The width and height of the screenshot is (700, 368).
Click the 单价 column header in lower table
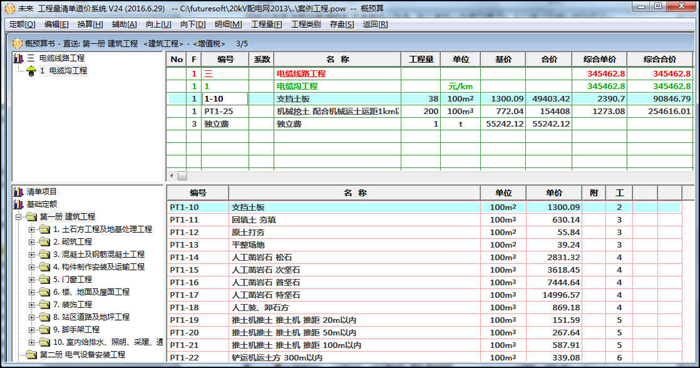(x=554, y=193)
